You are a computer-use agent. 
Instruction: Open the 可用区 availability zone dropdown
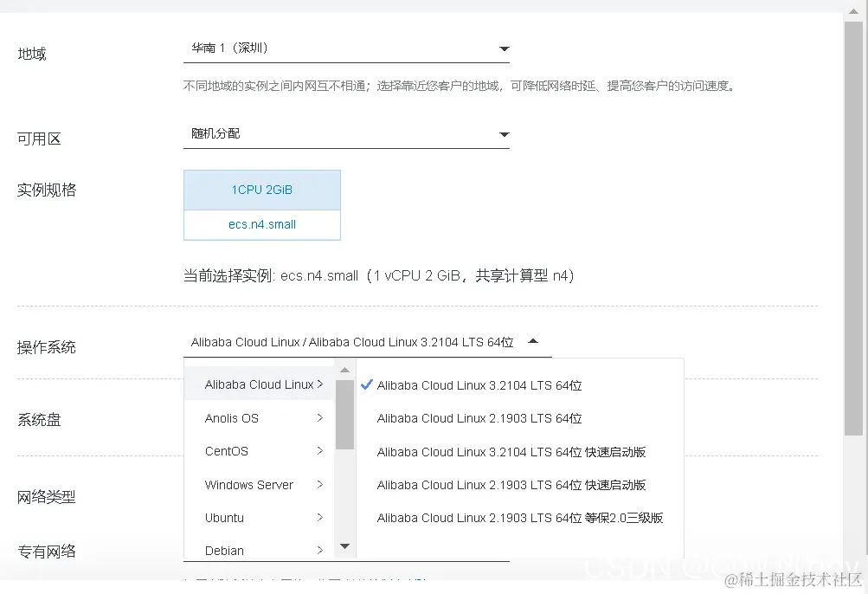pos(346,134)
